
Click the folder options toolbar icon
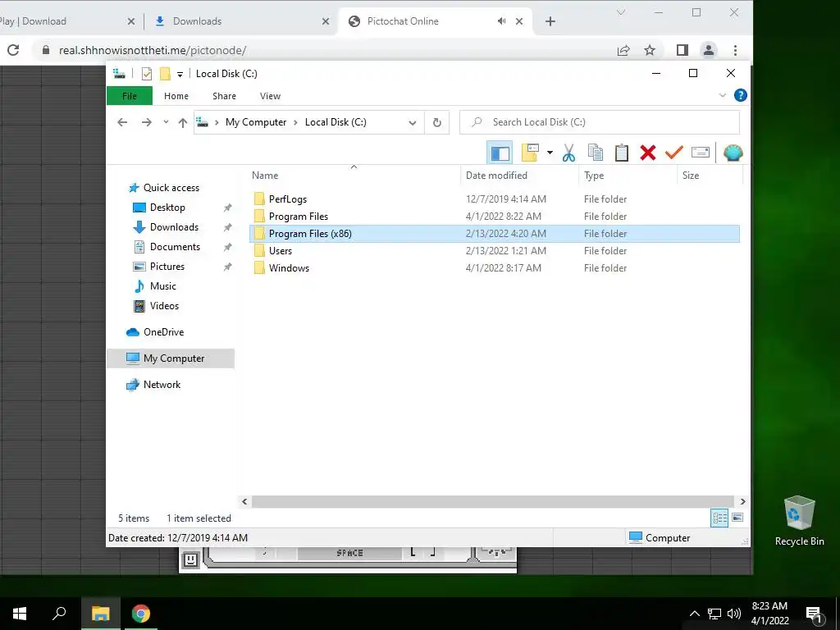[530, 153]
